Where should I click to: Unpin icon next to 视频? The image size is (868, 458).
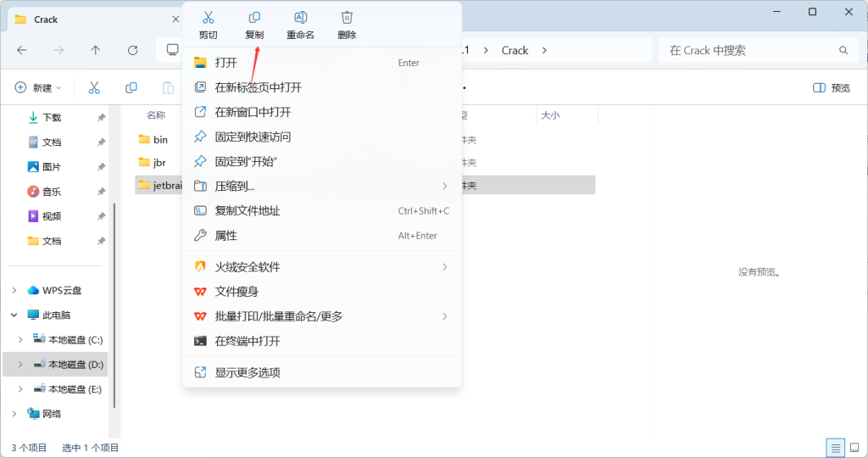(102, 216)
